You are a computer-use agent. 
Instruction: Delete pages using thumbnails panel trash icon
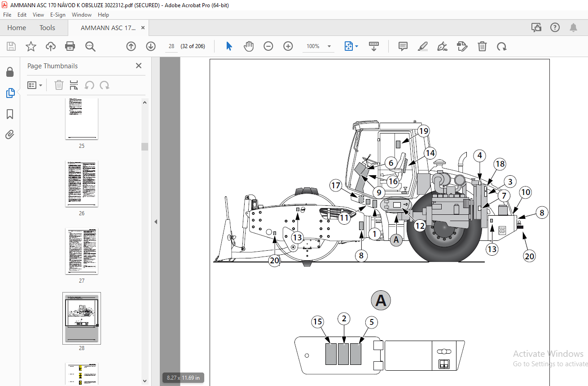(x=59, y=85)
